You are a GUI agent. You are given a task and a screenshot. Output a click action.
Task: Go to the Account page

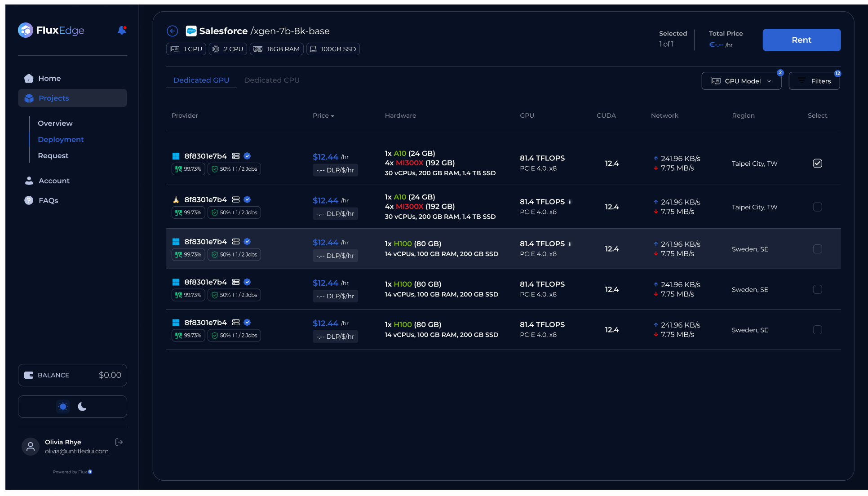(x=54, y=181)
